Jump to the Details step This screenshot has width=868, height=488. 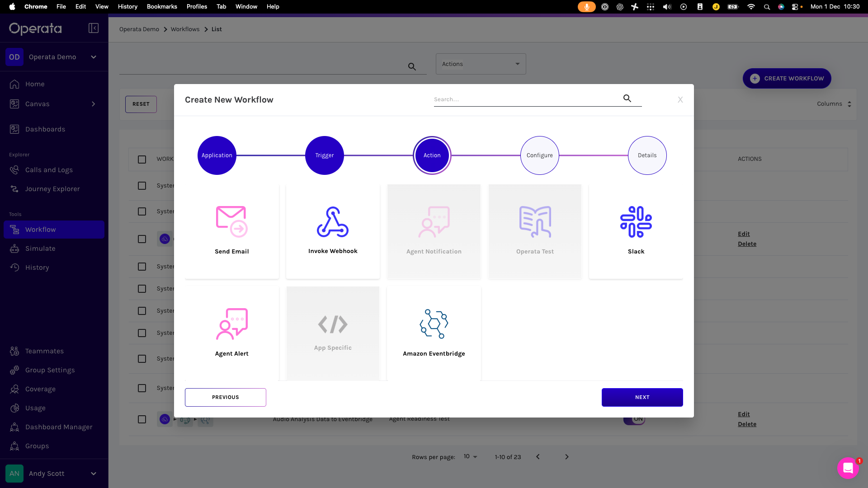(647, 155)
